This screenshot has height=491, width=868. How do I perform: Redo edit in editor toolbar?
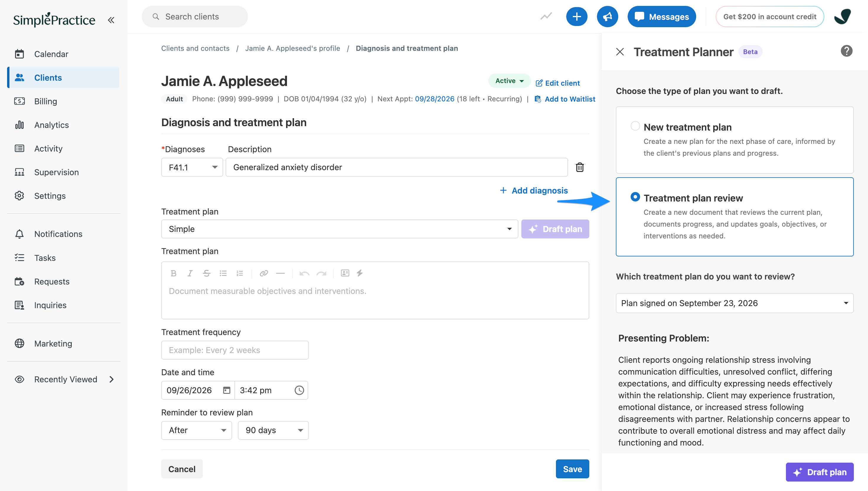321,273
